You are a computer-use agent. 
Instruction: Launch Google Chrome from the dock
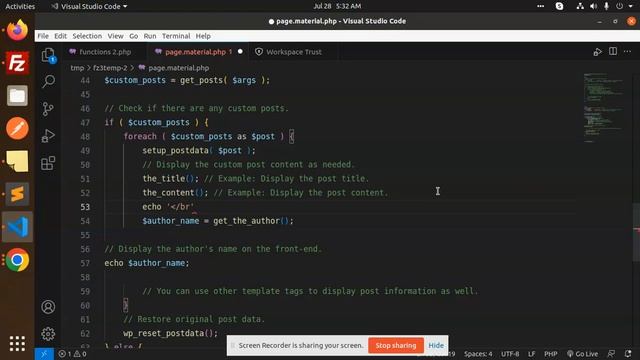(17, 260)
